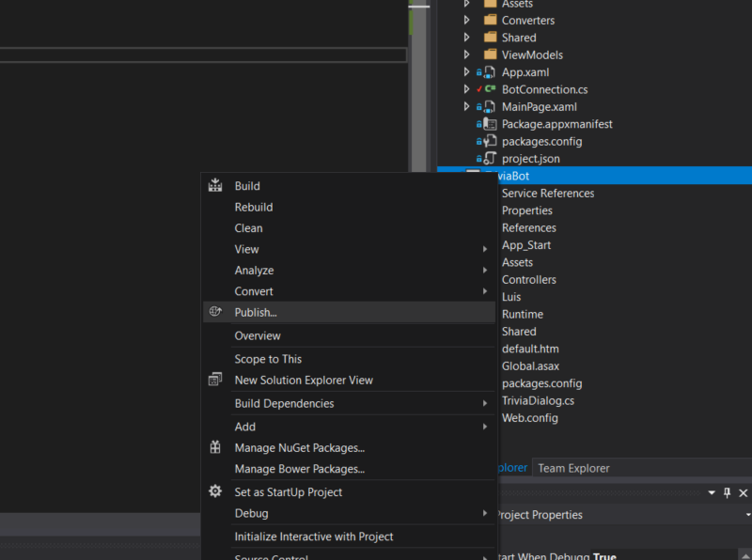
Task: Click the New Solution Explorer View icon
Action: [x=215, y=380]
